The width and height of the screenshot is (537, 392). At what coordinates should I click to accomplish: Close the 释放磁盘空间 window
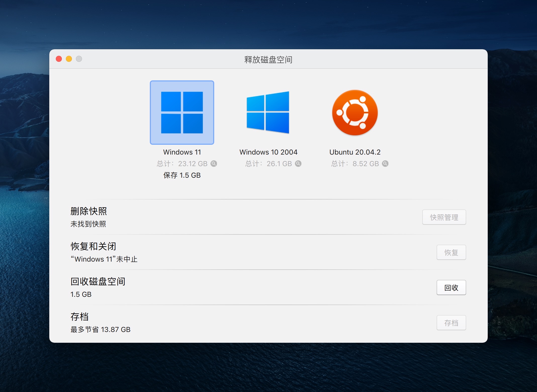coord(59,59)
